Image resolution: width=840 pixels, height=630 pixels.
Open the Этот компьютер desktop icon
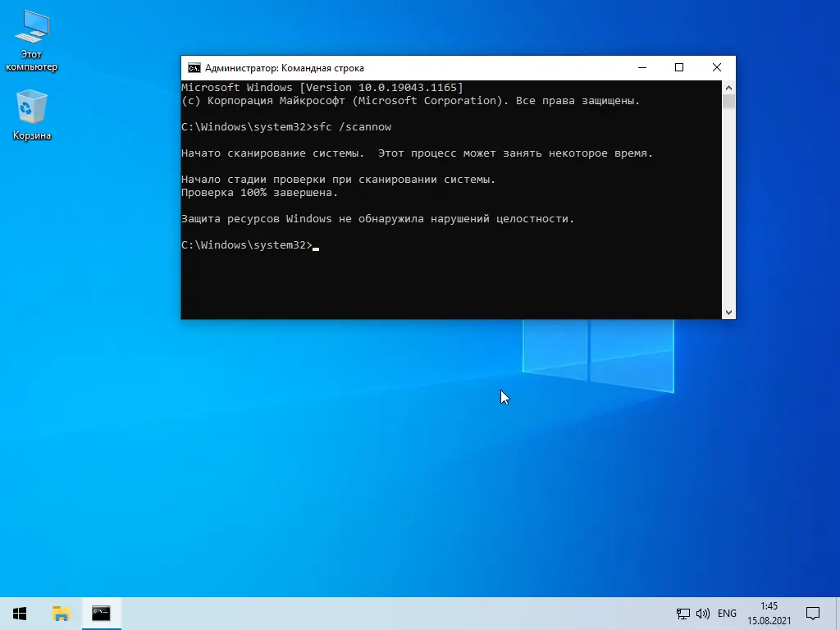[32, 41]
